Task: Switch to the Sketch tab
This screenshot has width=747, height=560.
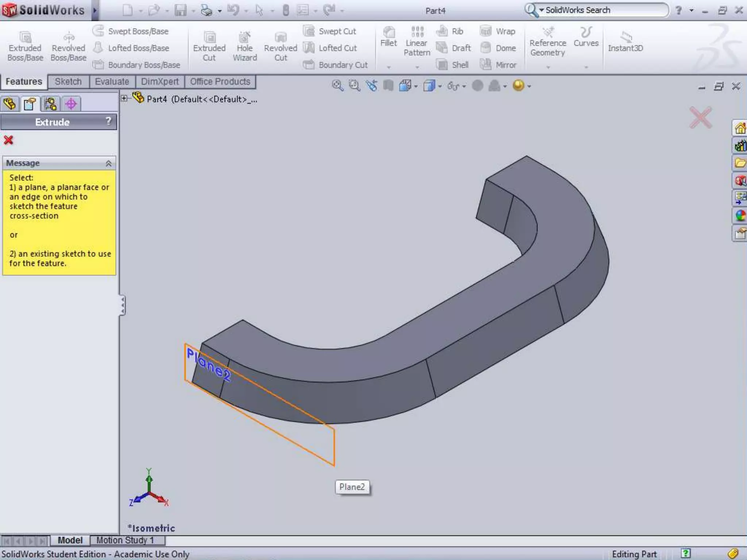Action: pyautogui.click(x=68, y=81)
